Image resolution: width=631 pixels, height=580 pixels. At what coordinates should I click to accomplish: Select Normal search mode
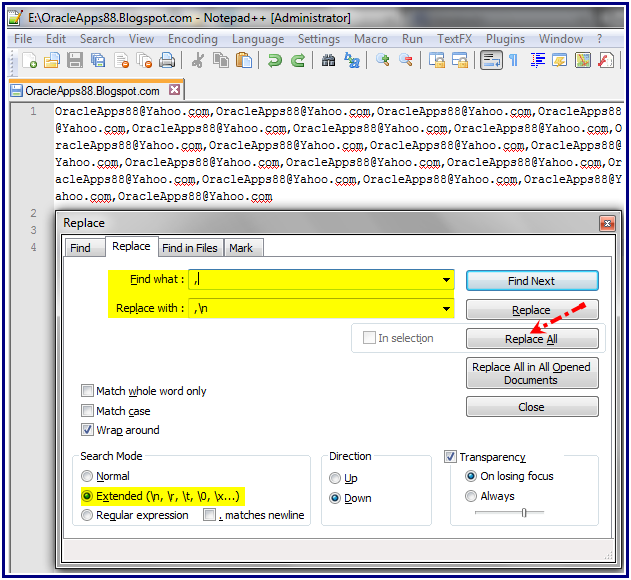click(87, 476)
